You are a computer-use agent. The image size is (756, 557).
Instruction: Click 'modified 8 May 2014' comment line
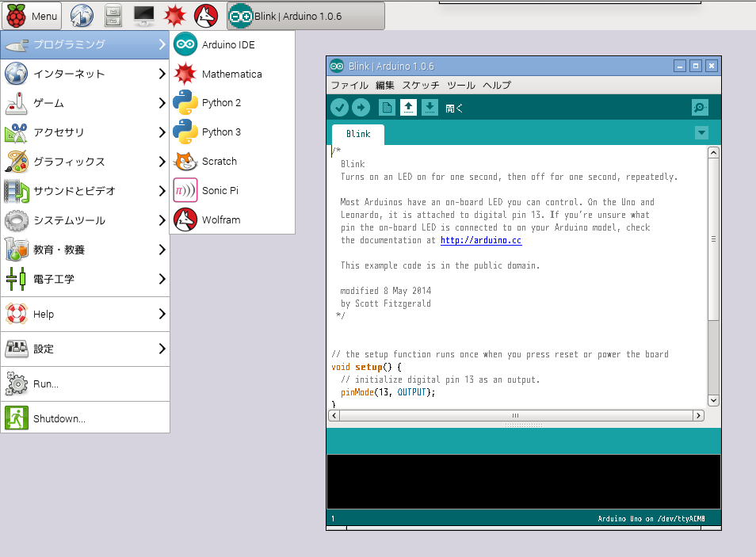tap(386, 291)
